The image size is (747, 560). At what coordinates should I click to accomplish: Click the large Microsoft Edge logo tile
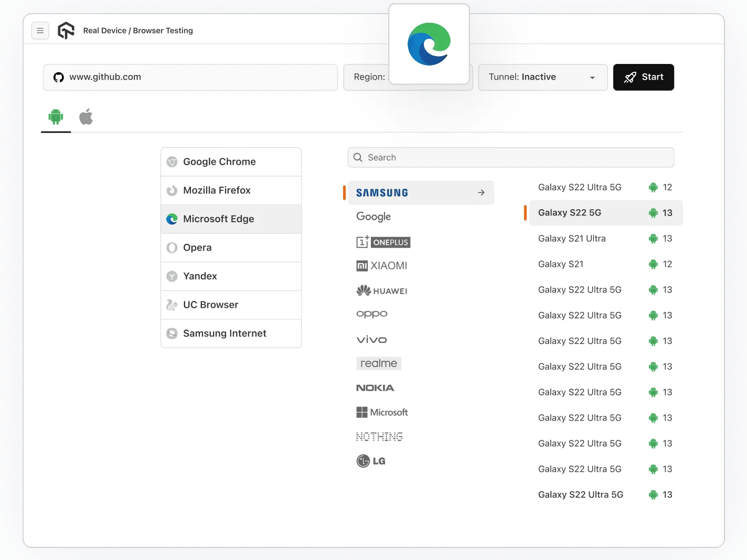click(x=429, y=45)
